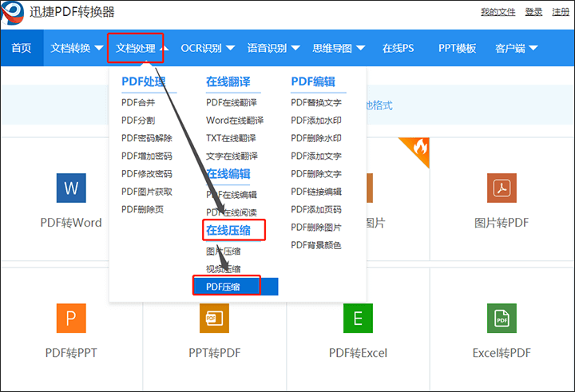The width and height of the screenshot is (575, 392).
Task: Open the OCR识别 dropdown
Action: pos(208,49)
